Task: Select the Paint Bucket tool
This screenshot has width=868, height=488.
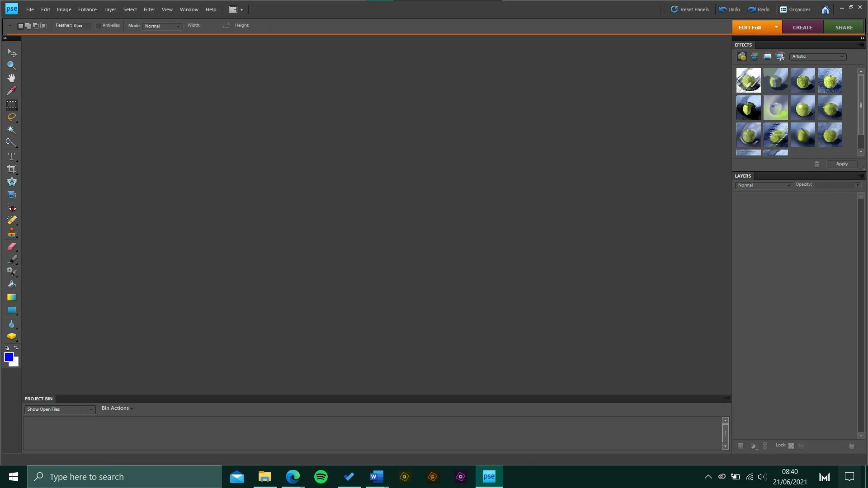Action: tap(11, 285)
